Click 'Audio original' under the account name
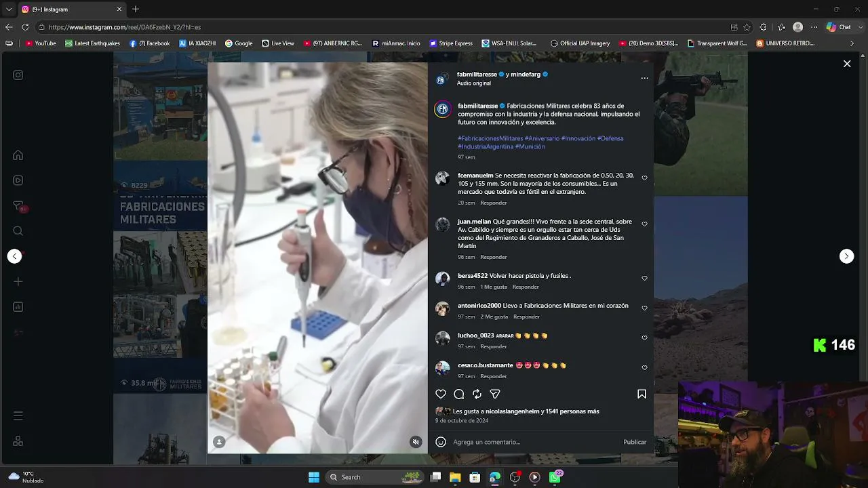The image size is (868, 488). click(x=474, y=83)
